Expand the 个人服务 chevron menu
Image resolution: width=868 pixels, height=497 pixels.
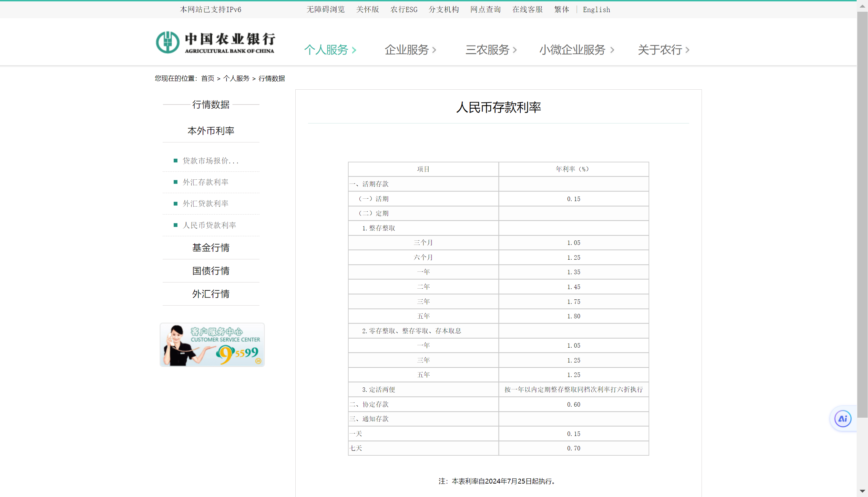354,50
